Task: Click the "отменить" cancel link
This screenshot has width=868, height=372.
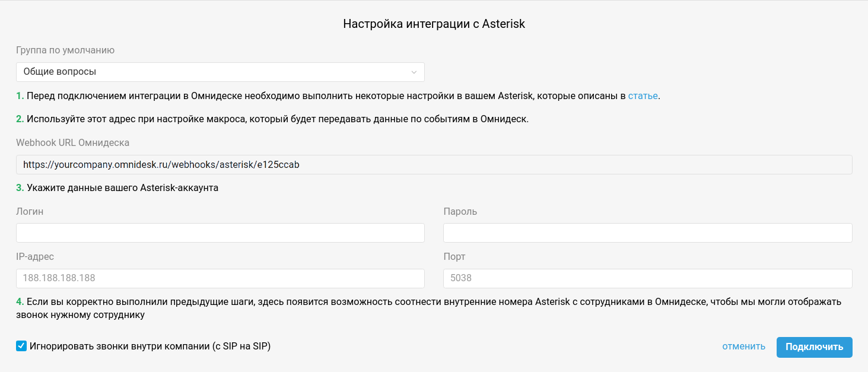Action: [x=743, y=346]
